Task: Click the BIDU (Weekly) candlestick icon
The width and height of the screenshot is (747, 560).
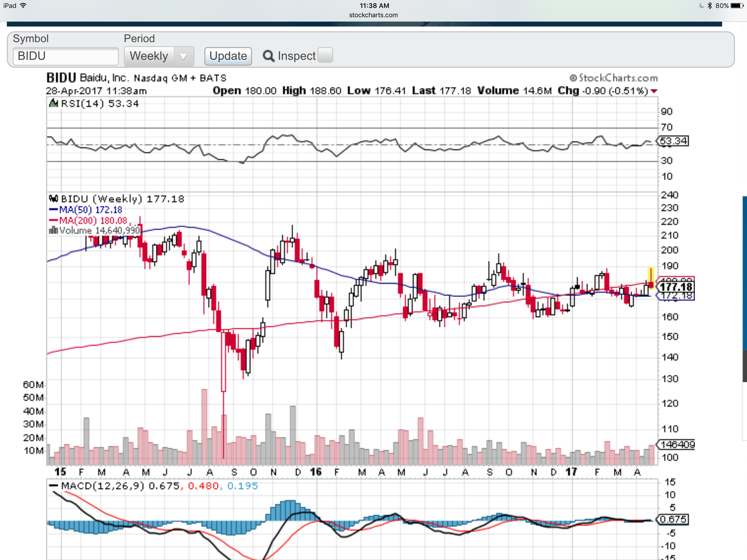Action: pos(53,198)
